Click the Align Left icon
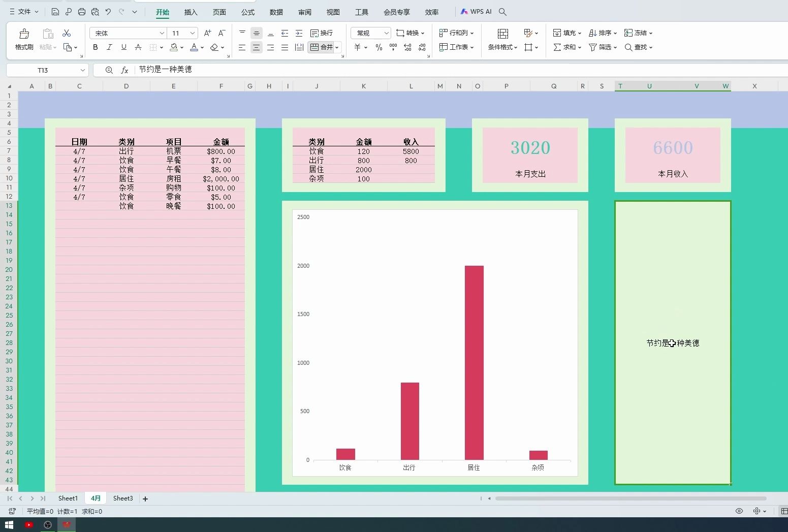This screenshot has height=532, width=788. [242, 47]
